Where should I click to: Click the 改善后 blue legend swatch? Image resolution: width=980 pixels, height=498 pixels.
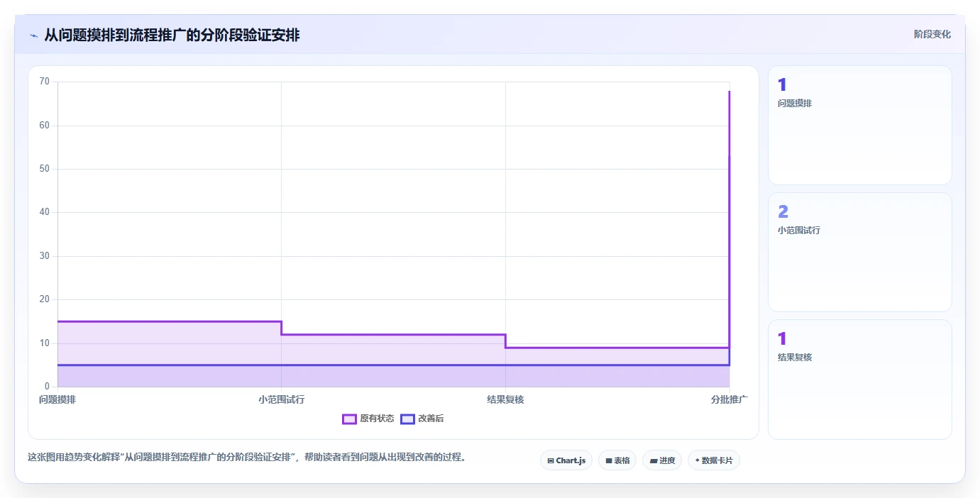[x=407, y=419]
